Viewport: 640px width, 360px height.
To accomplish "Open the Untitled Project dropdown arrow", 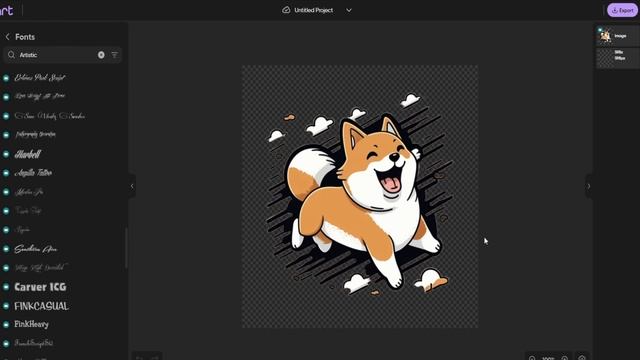I will 349,10.
